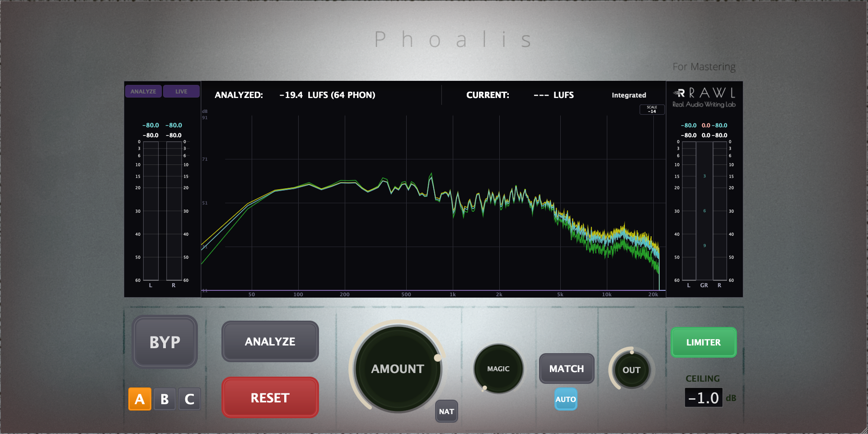
Task: Toggle the blue AUTO button
Action: coord(566,399)
